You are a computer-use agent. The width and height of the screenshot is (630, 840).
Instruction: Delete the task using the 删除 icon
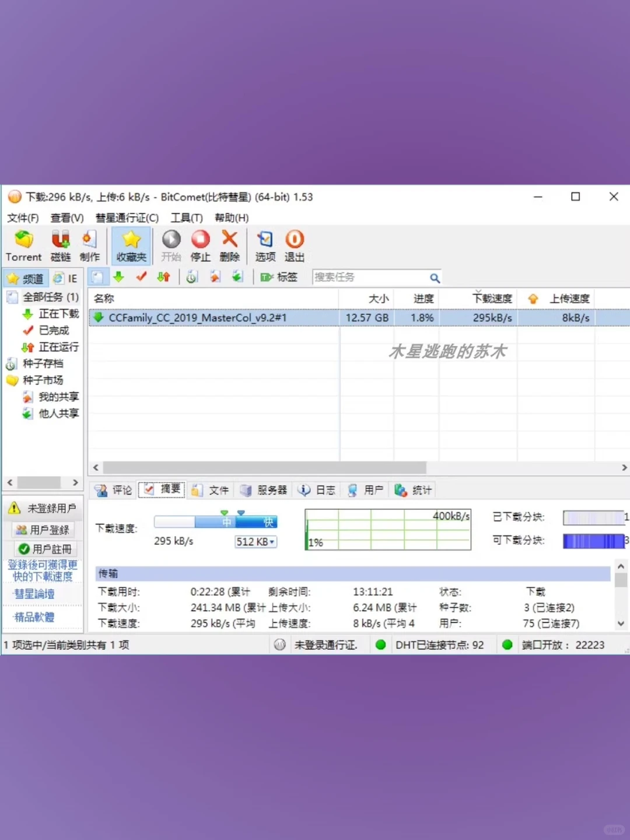(x=230, y=246)
